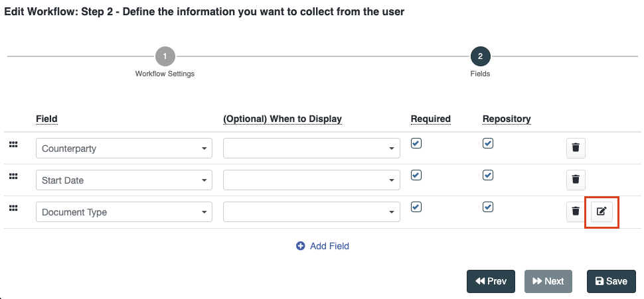Image resolution: width=644 pixels, height=299 pixels.
Task: Click the plus icon beside Add Field
Action: pyautogui.click(x=300, y=246)
